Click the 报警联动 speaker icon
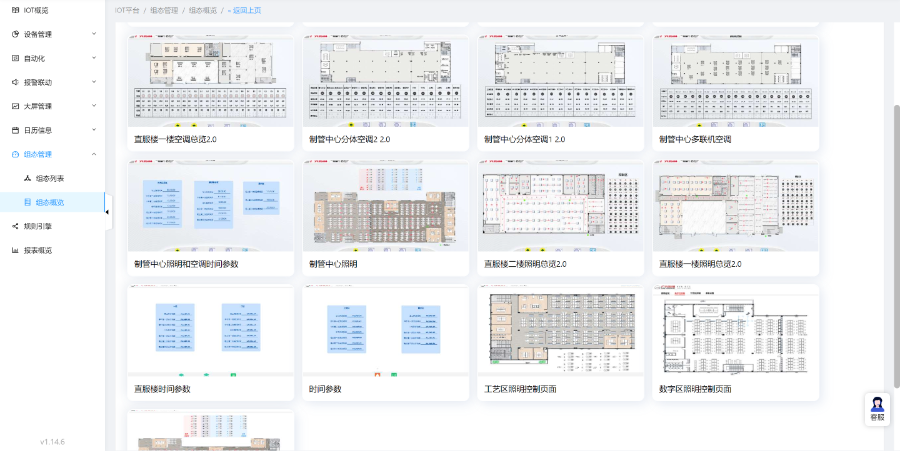900x451 pixels. pyautogui.click(x=15, y=82)
